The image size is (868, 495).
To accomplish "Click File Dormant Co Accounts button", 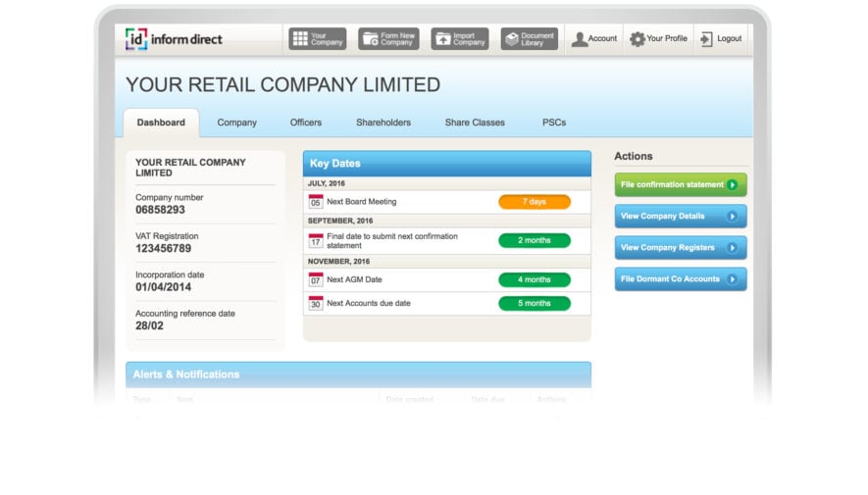I will point(680,279).
